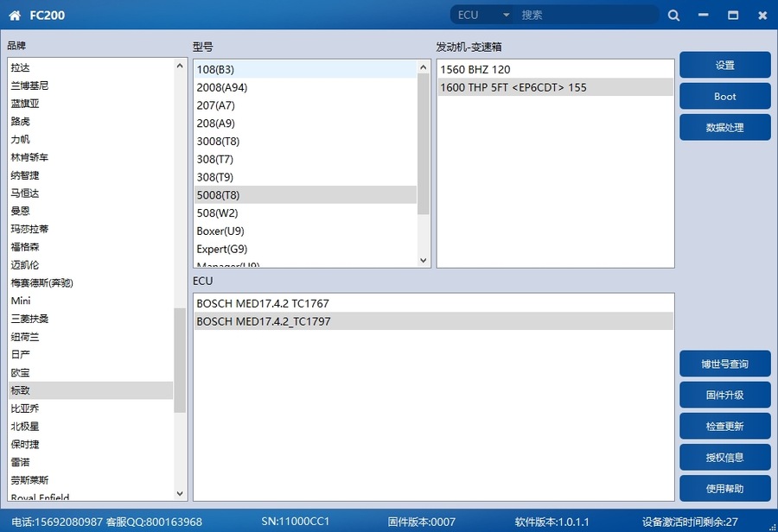
Task: Open 使用帮助 help button
Action: pos(725,489)
